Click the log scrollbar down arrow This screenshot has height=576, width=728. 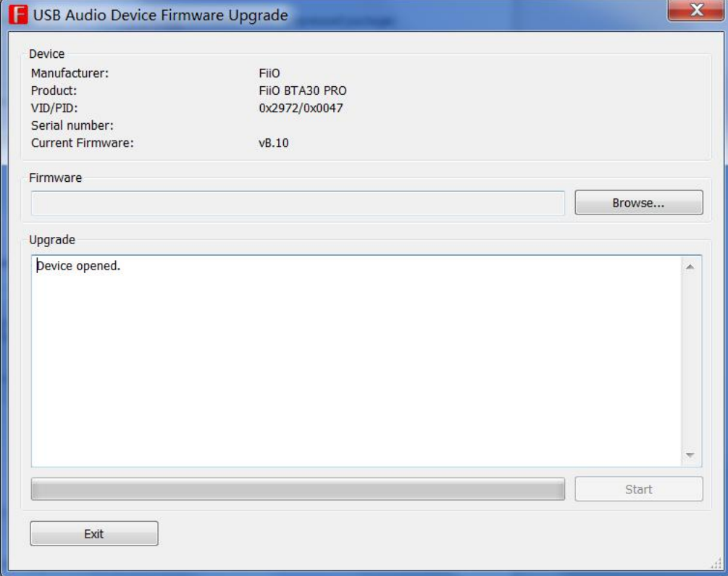coord(690,455)
